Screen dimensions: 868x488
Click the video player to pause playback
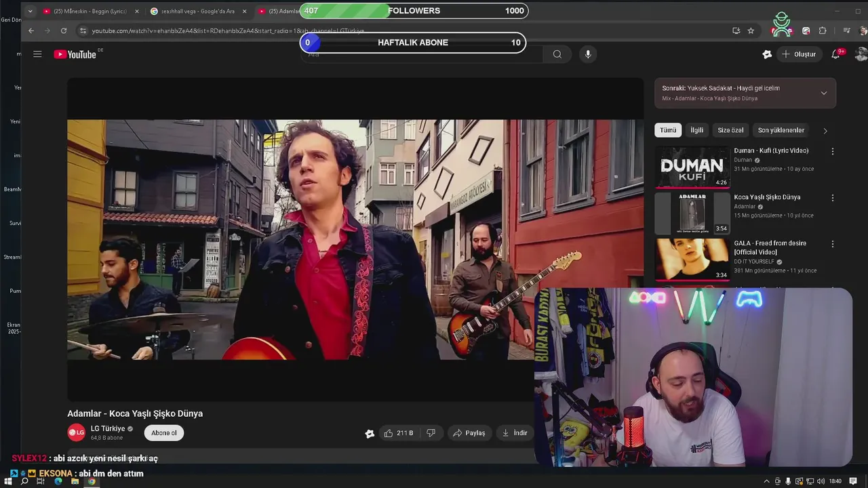coord(355,239)
